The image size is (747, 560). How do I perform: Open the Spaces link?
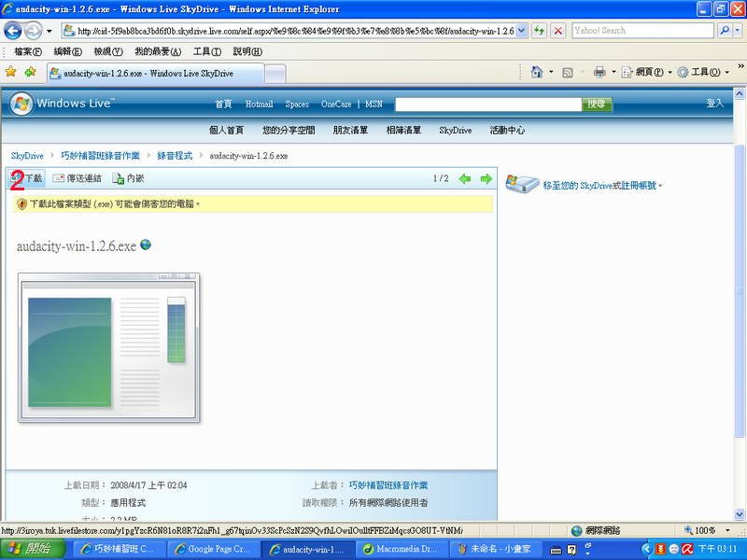point(297,104)
